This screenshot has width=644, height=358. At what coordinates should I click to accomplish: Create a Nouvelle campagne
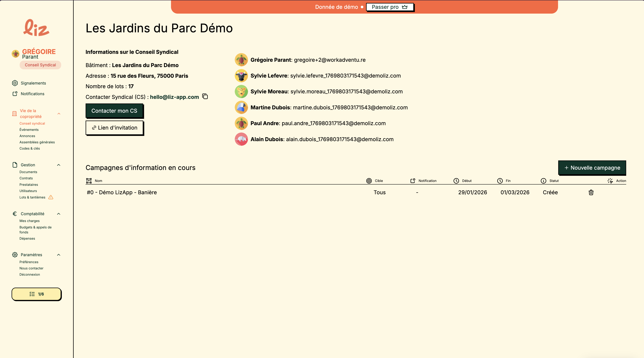592,168
